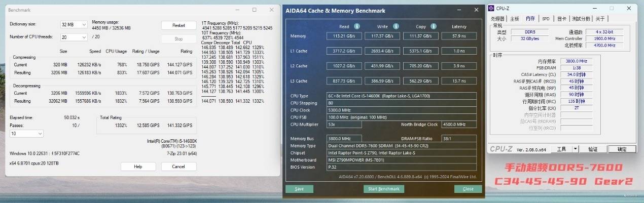
Task: Switch to the 处理器 tab in CPU-Z
Action: tap(498, 19)
